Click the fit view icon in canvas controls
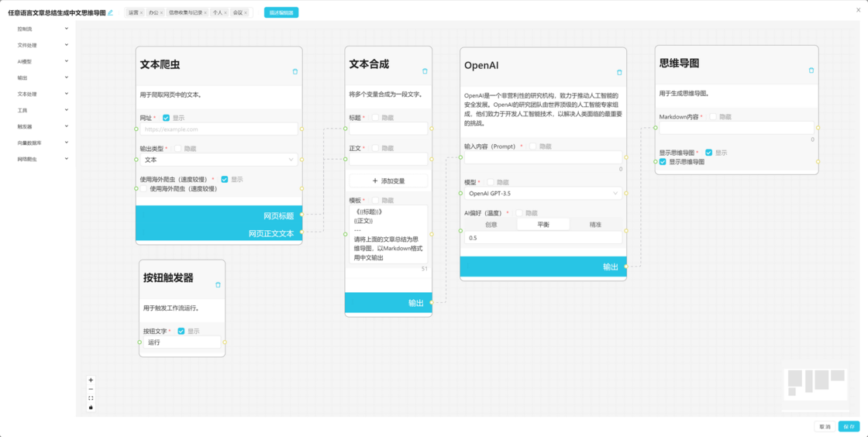The image size is (868, 437). (91, 398)
